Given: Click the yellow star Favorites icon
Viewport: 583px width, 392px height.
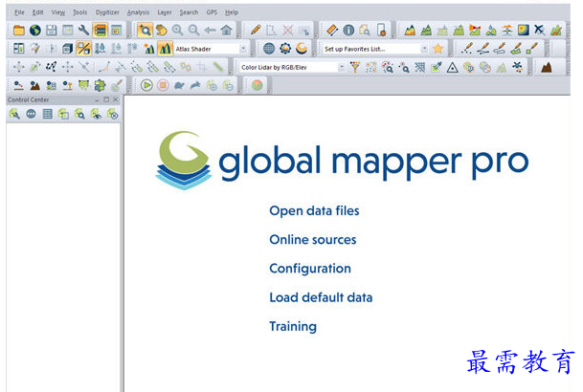Looking at the screenshot, I should click(438, 48).
